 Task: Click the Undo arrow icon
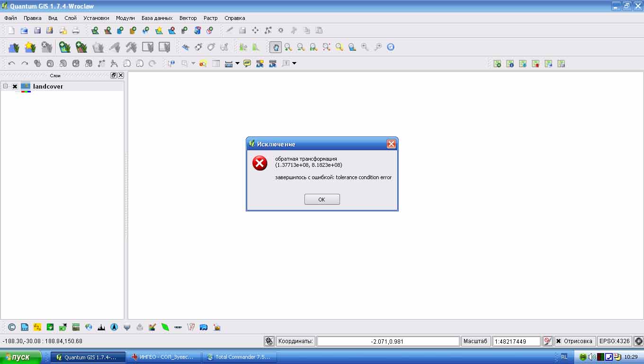(12, 64)
